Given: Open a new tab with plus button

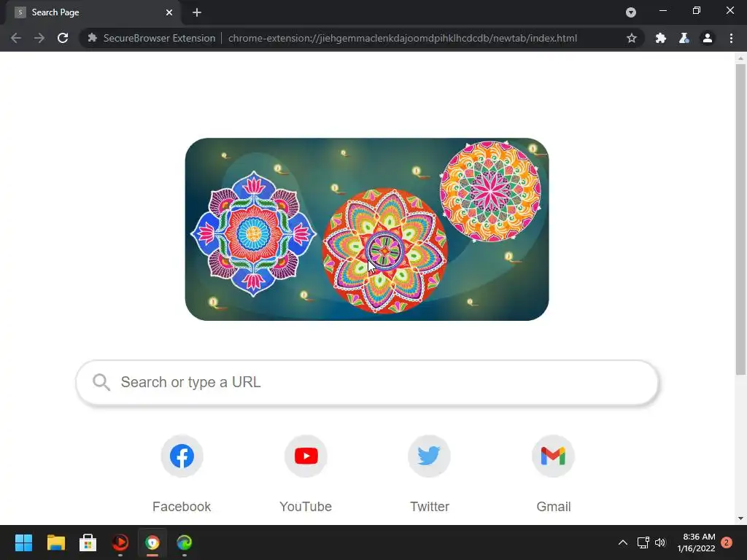Looking at the screenshot, I should click(x=197, y=12).
